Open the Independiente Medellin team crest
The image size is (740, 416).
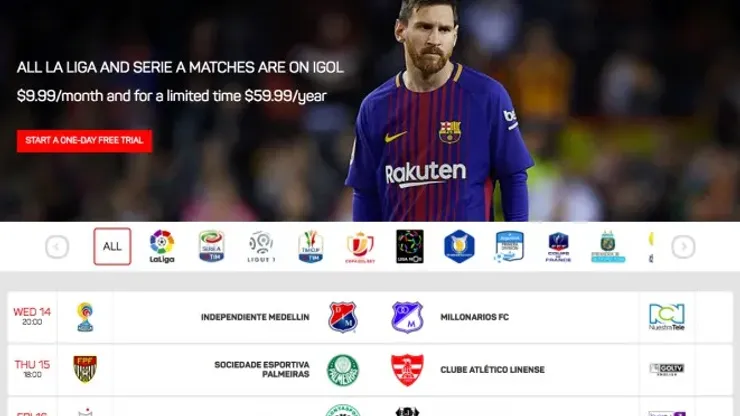pos(343,317)
